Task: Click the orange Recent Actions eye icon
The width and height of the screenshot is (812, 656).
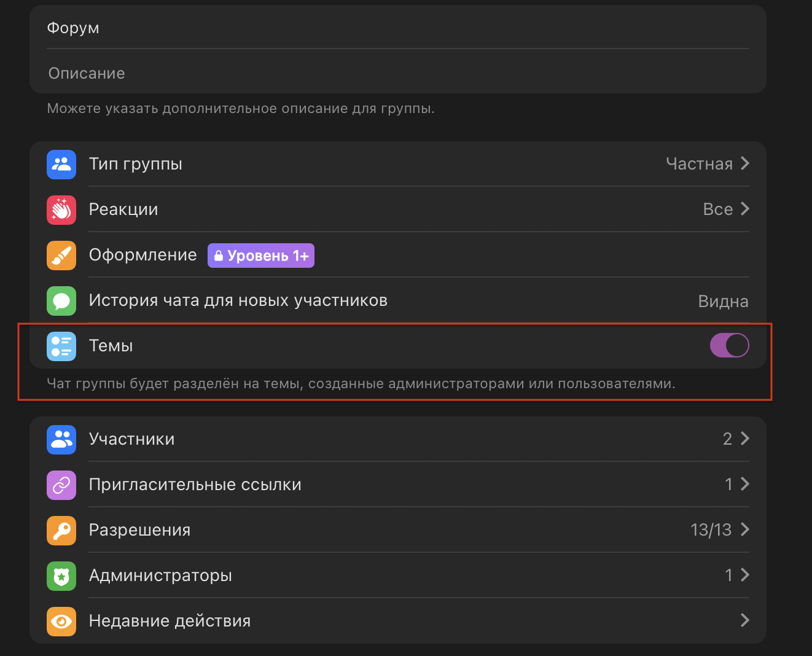Action: [x=61, y=621]
